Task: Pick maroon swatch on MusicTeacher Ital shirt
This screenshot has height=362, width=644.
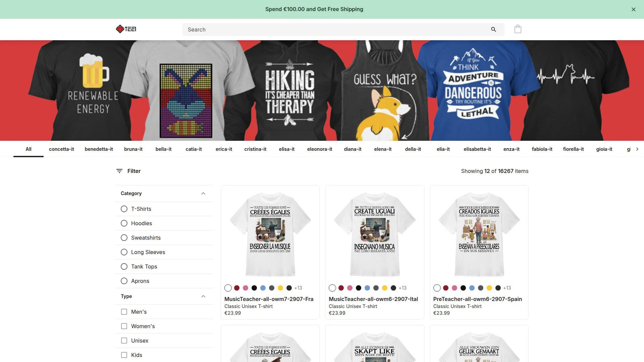Action: point(341,288)
